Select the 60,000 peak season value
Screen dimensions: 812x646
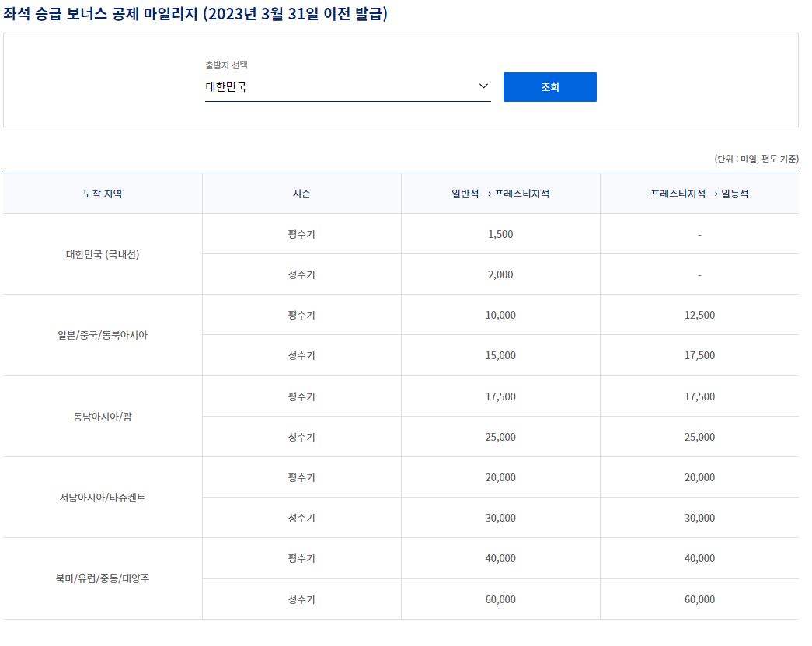tap(500, 599)
